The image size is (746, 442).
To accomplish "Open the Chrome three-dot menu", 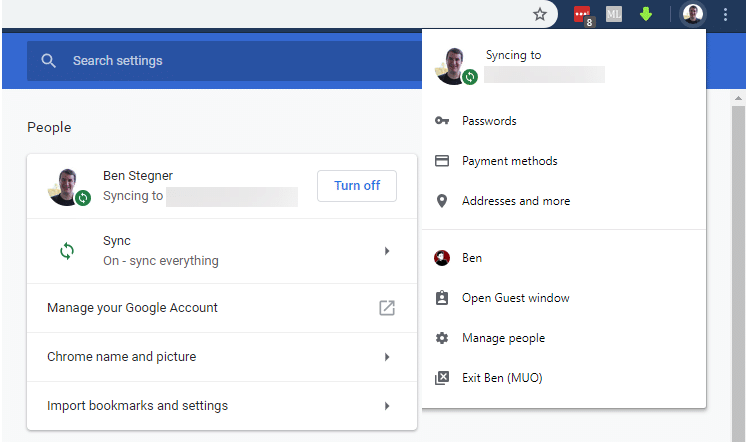I will 725,14.
